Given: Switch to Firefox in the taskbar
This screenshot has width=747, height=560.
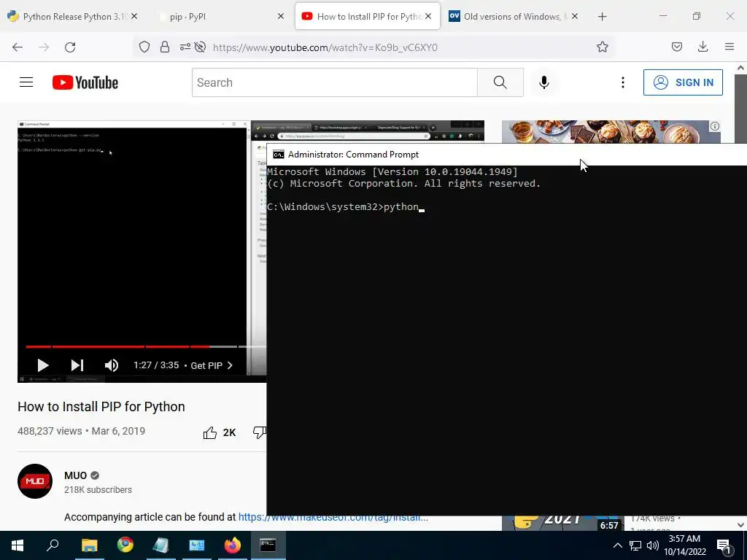Looking at the screenshot, I should pyautogui.click(x=233, y=545).
